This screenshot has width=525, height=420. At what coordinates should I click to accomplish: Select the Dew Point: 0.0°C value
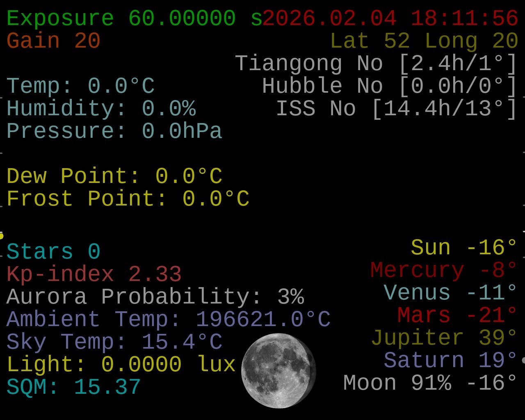[x=114, y=176]
